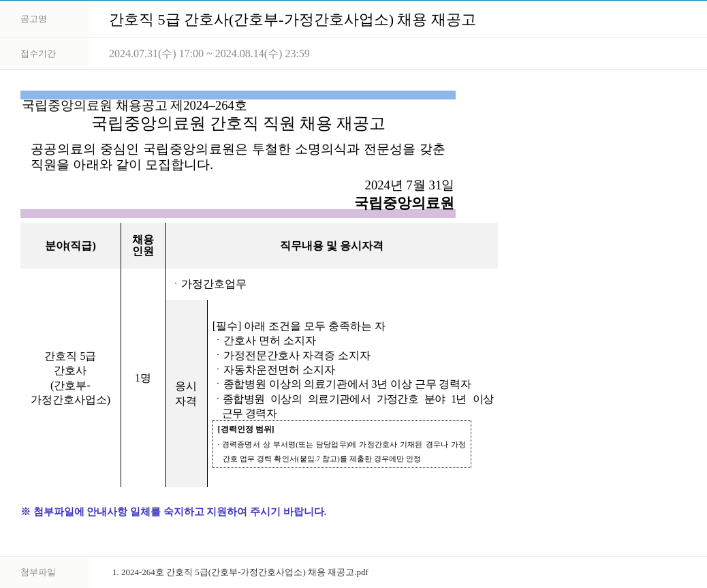Image resolution: width=707 pixels, height=588 pixels.
Task: Click bold 국립중앙의료원 signature text
Action: (404, 202)
